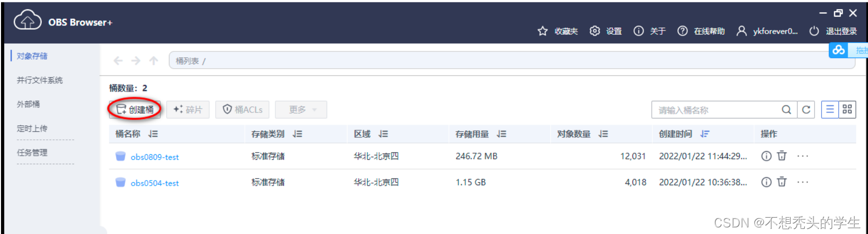Click the 1.15 GB storage value
This screenshot has width=868, height=234.
click(471, 182)
